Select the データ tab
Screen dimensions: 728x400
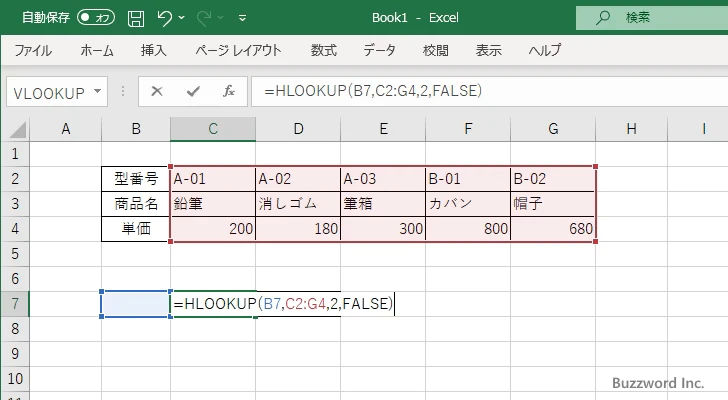click(x=379, y=50)
